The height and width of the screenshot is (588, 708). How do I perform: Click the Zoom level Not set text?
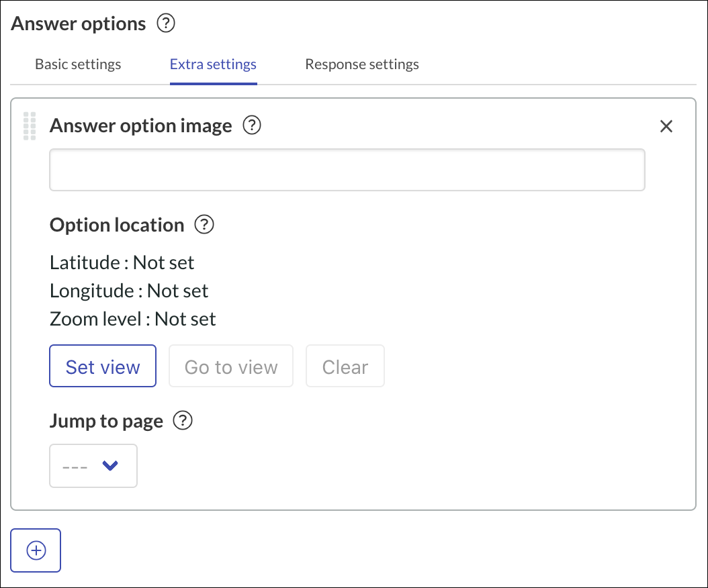pyautogui.click(x=132, y=319)
